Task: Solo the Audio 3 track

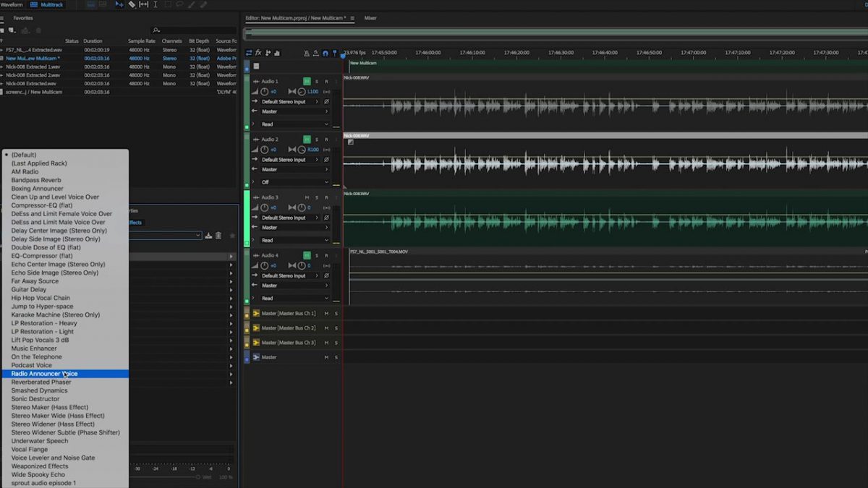Action: (x=316, y=197)
